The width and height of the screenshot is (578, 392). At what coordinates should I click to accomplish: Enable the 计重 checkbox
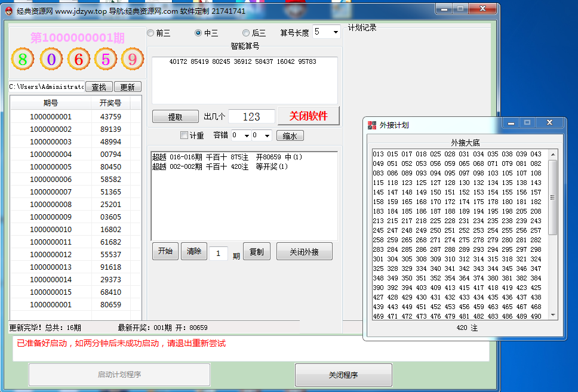[x=184, y=135]
